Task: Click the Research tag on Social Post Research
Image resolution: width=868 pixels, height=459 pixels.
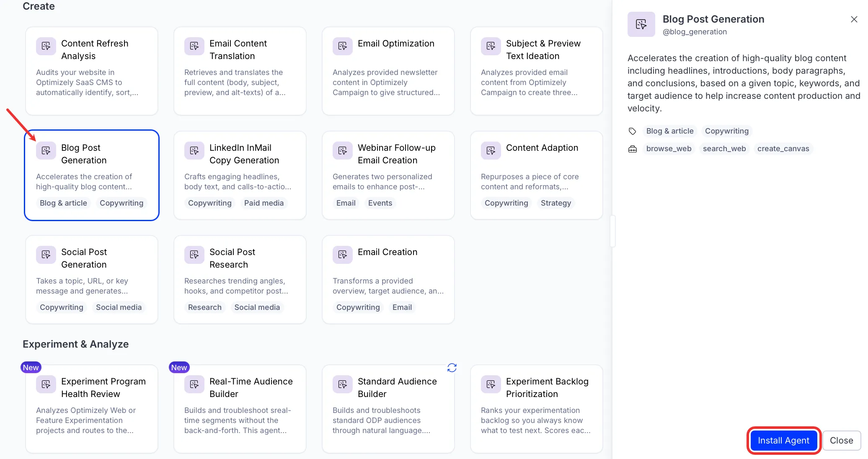Action: (x=205, y=307)
